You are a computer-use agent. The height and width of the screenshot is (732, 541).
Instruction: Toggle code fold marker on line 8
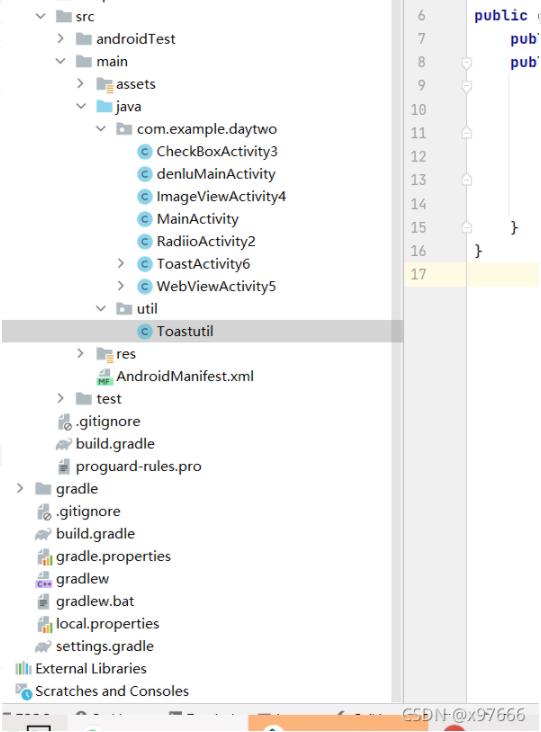(466, 63)
